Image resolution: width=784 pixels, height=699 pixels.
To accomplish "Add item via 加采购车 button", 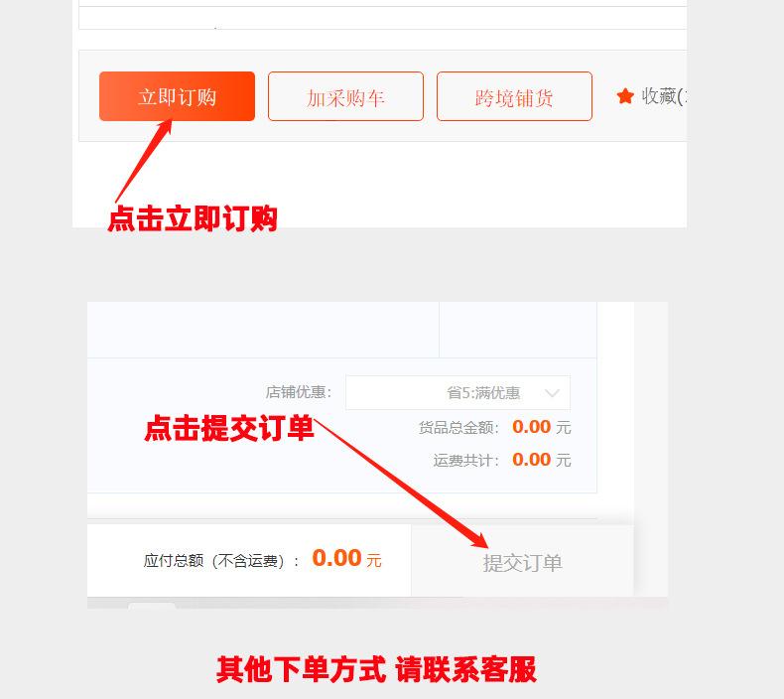I will click(x=345, y=96).
